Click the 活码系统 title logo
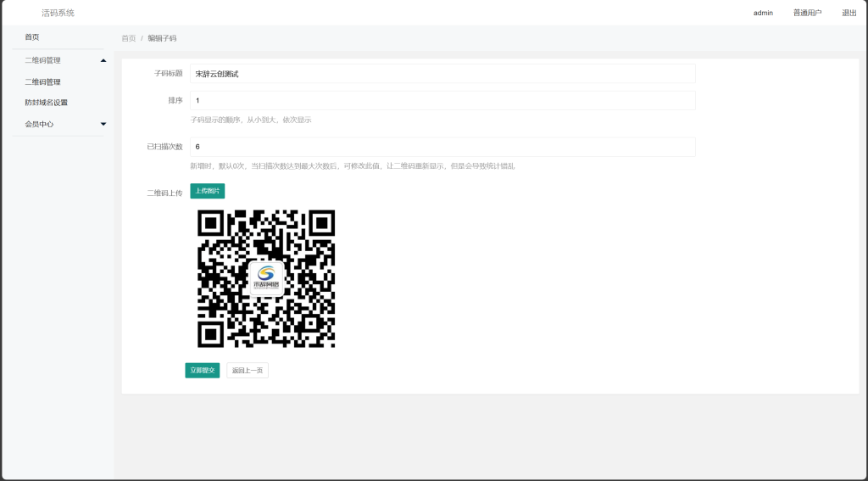Image resolution: width=868 pixels, height=481 pixels. (58, 13)
